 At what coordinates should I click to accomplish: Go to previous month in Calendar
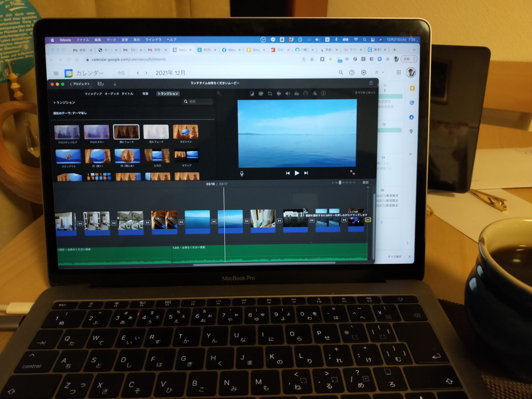click(x=138, y=73)
